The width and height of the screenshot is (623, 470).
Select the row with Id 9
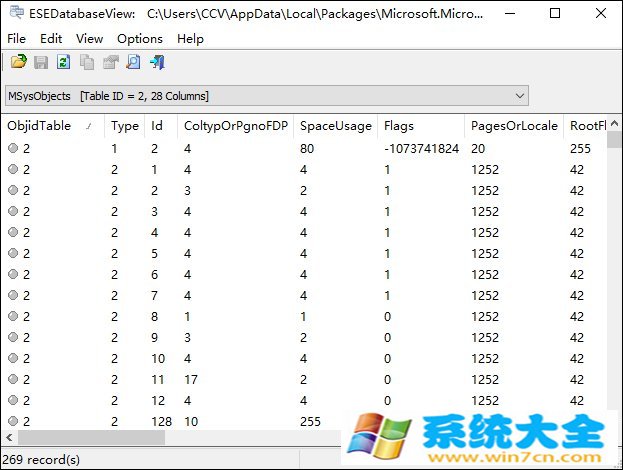304,338
